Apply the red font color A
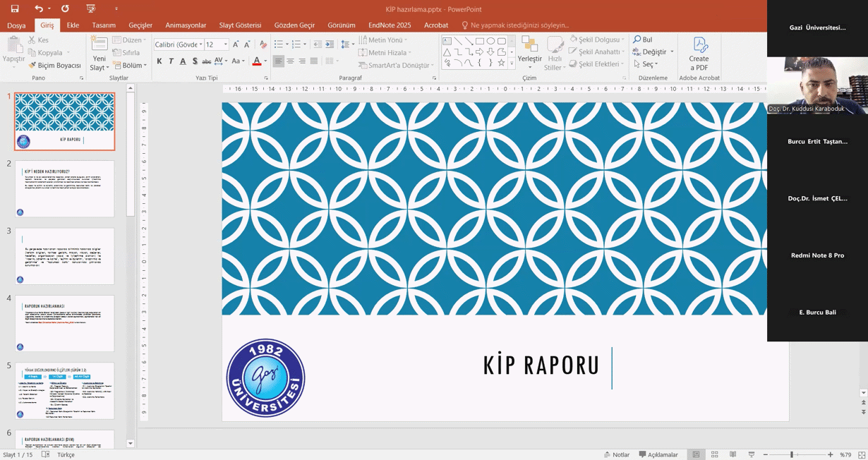 click(x=256, y=61)
